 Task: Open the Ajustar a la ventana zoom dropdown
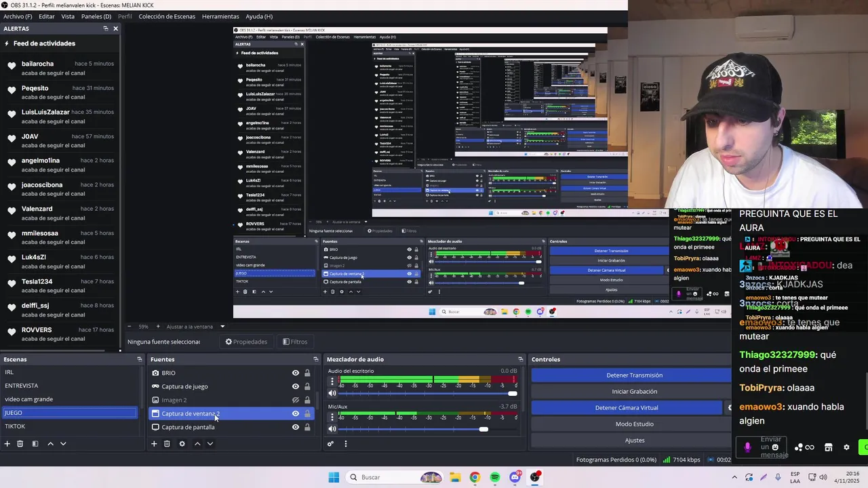222,327
